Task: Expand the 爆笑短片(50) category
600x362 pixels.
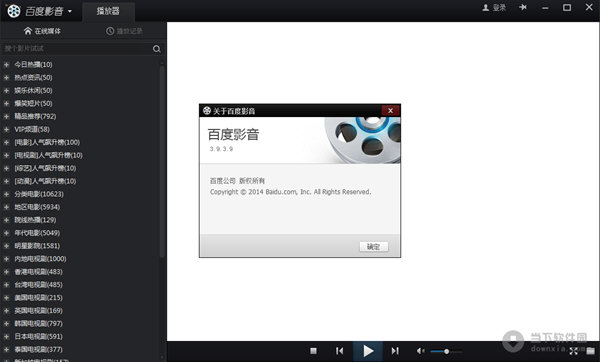Action: pos(6,104)
